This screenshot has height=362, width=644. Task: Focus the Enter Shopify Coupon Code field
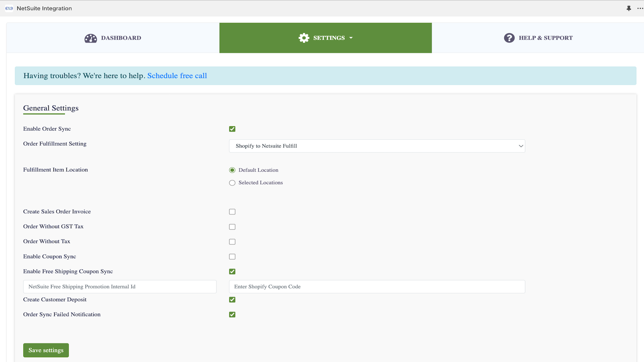click(377, 287)
